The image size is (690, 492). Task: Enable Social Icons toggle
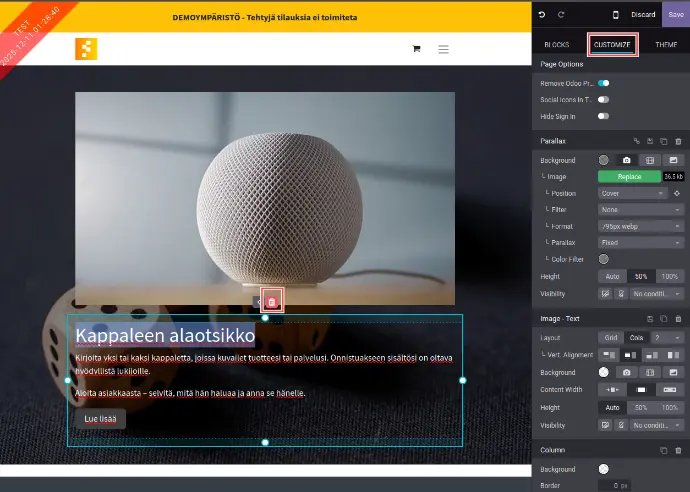[603, 100]
